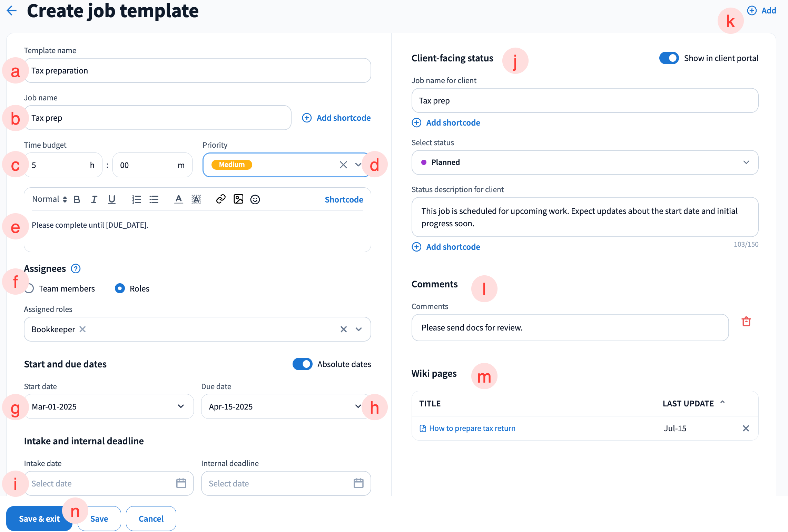
Task: Open emoji picker in editor toolbar
Action: click(255, 199)
